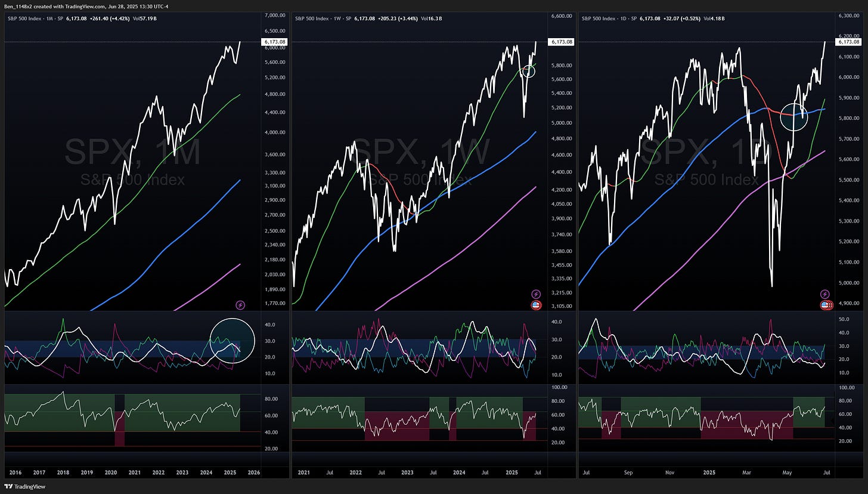The height and width of the screenshot is (494, 868).
Task: Click '5,500.00' on the daily price axis
Action: (850, 180)
